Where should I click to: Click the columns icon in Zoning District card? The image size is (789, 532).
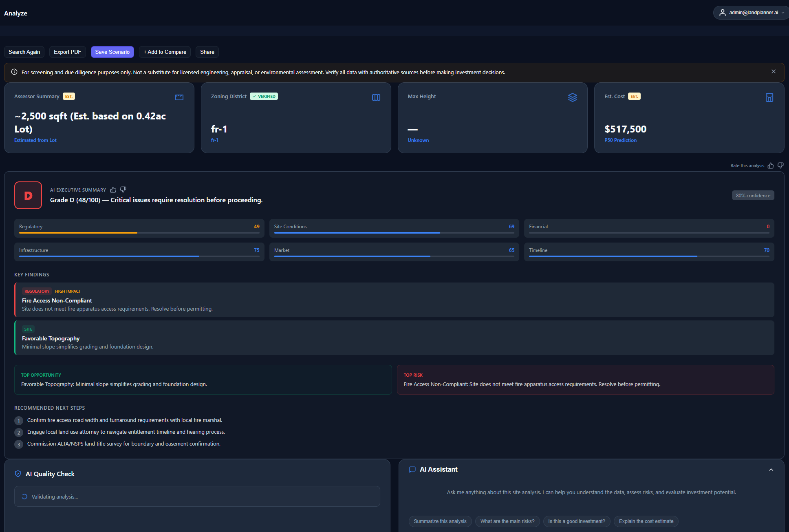tap(376, 97)
